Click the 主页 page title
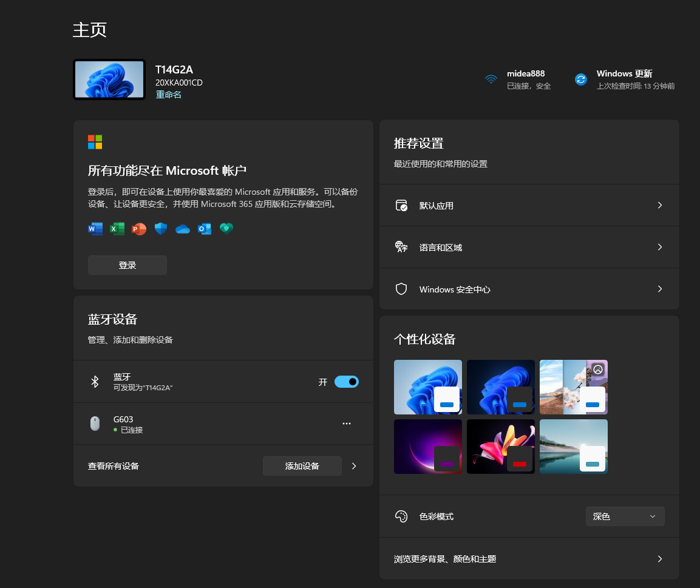700x588 pixels. 90,30
